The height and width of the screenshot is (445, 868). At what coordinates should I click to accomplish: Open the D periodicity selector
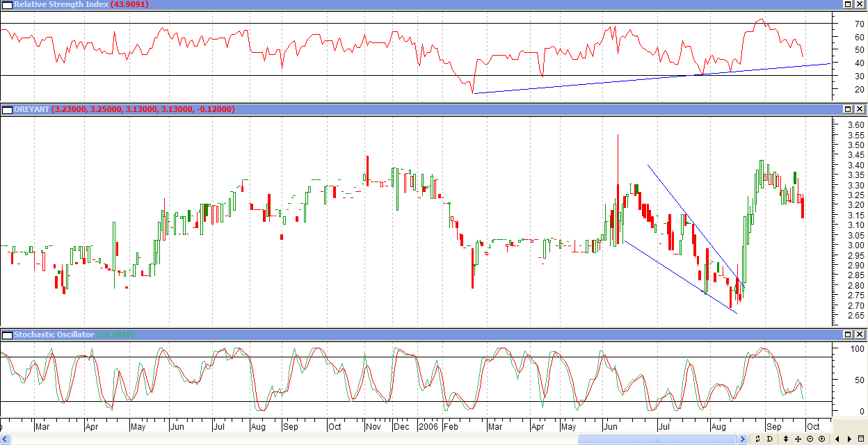pyautogui.click(x=769, y=439)
